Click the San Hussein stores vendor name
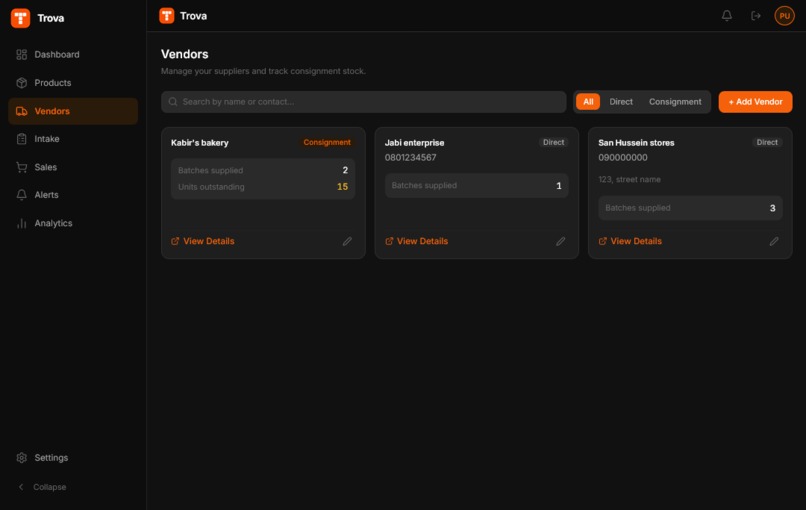 point(636,143)
